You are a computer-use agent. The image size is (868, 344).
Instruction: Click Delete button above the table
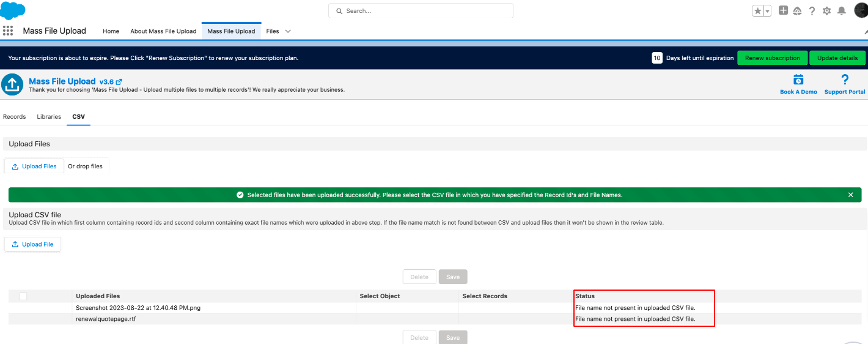pos(419,277)
